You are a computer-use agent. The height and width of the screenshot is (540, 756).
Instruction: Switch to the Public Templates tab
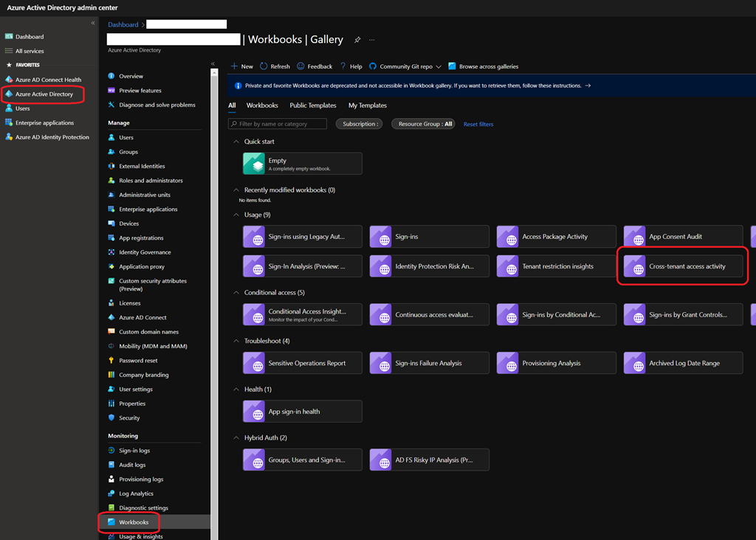pyautogui.click(x=312, y=105)
